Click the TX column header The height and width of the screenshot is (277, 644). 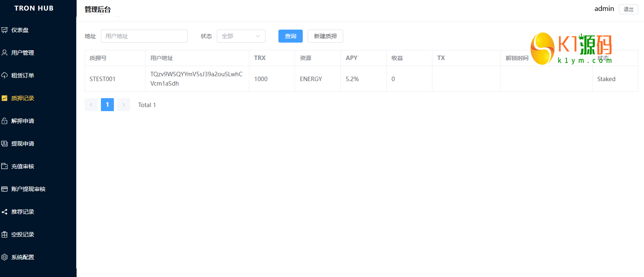point(466,58)
